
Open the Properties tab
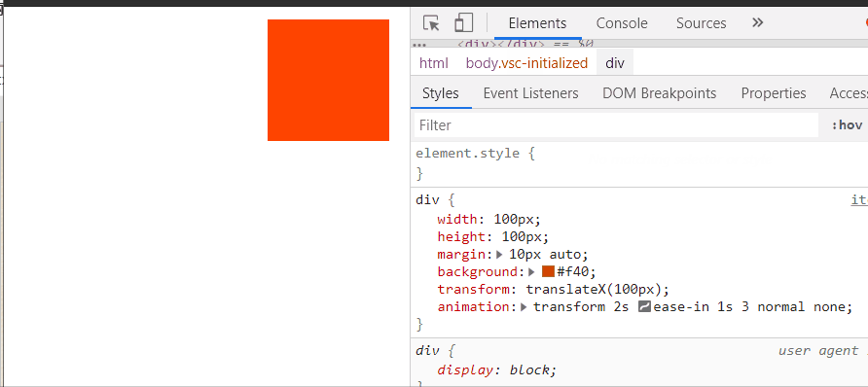(774, 93)
